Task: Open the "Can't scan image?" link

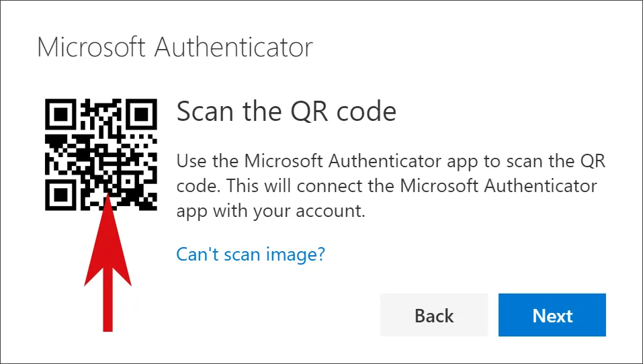Action: pyautogui.click(x=251, y=254)
